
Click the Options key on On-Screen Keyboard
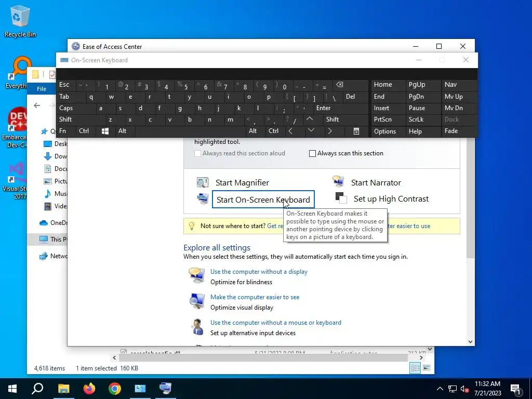(x=388, y=131)
